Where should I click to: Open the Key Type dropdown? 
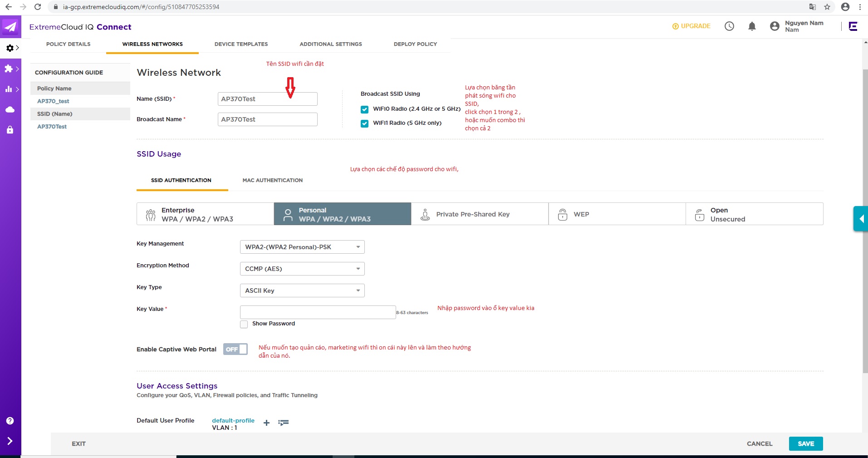pyautogui.click(x=302, y=291)
